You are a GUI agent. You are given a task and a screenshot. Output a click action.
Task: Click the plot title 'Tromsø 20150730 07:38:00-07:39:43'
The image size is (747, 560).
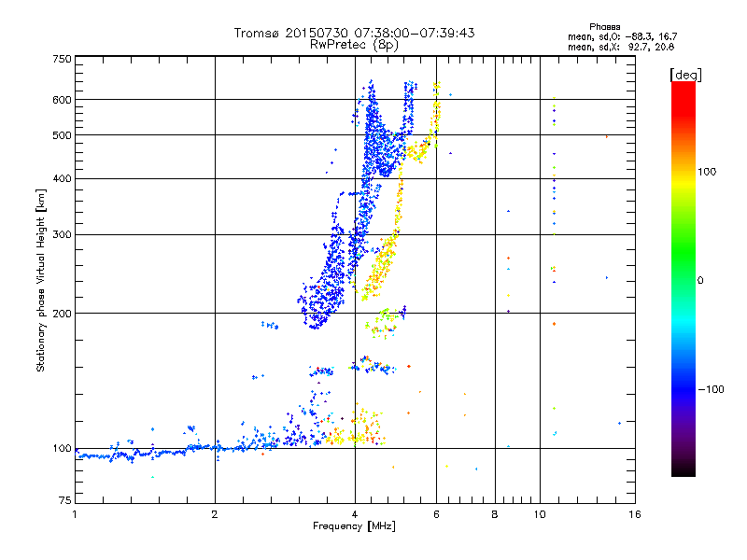click(355, 33)
